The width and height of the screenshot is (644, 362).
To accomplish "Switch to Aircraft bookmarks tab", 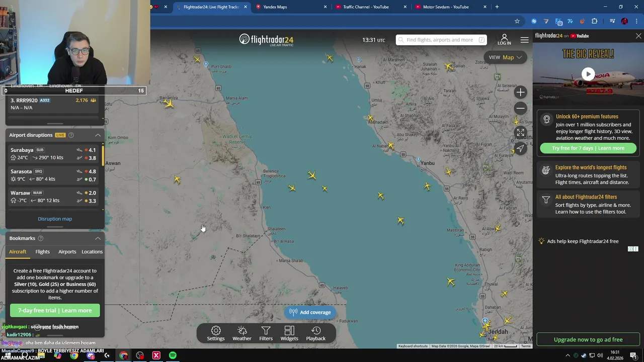I will pos(18,252).
